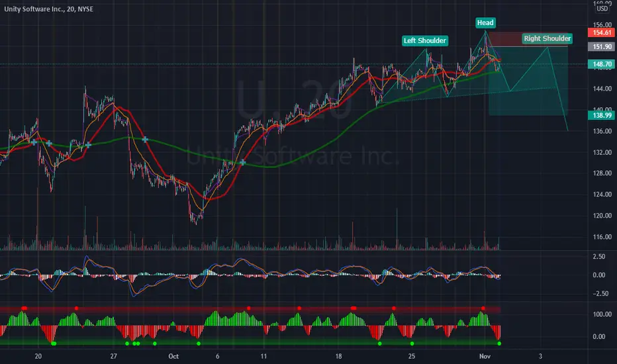Click date 11 on the time axis
This screenshot has width=617, height=364.
[263, 356]
